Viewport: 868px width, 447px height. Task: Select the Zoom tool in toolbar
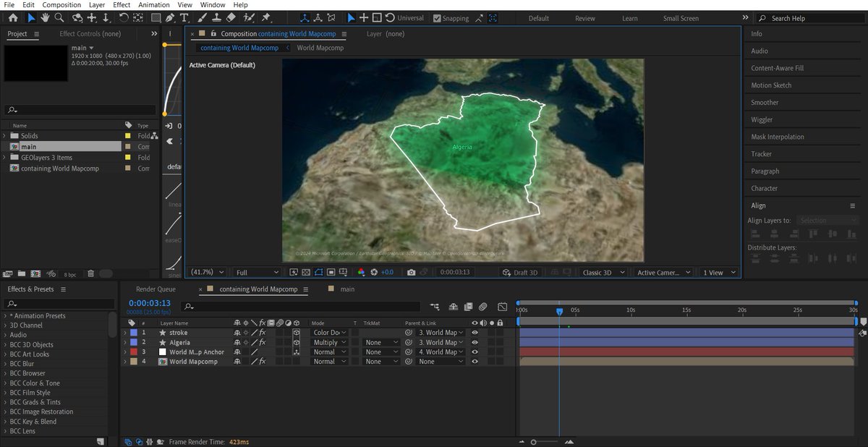pos(59,18)
